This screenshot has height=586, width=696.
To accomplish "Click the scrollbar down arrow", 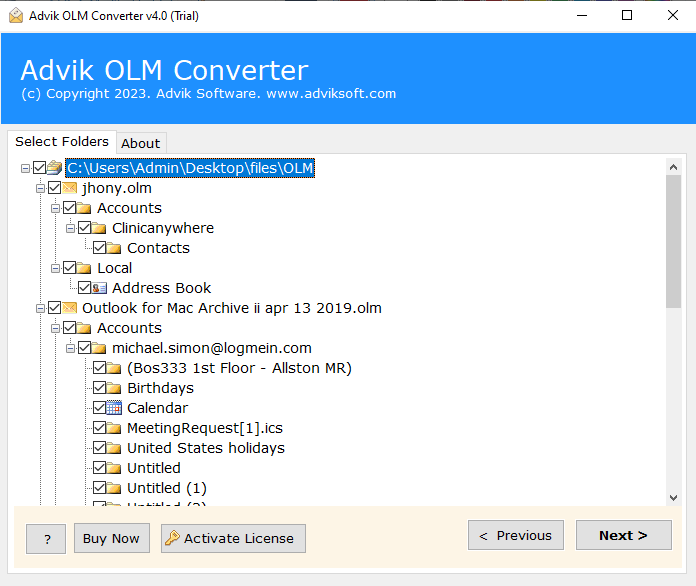I will [673, 498].
